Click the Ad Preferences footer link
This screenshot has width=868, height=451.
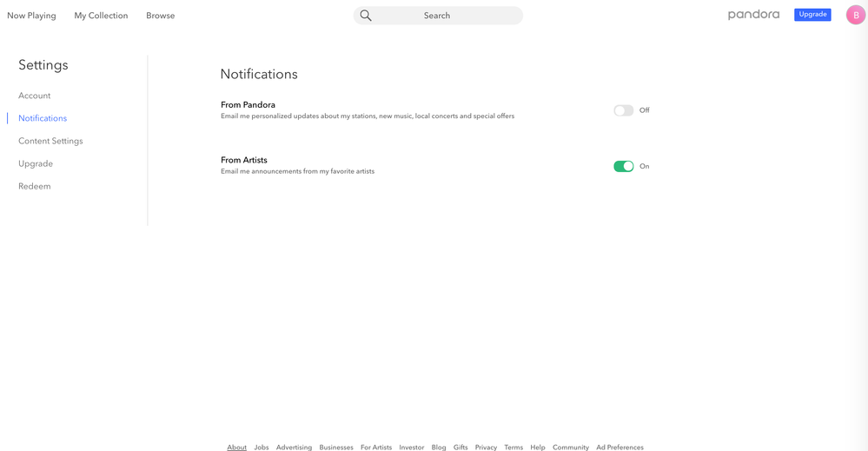(620, 447)
